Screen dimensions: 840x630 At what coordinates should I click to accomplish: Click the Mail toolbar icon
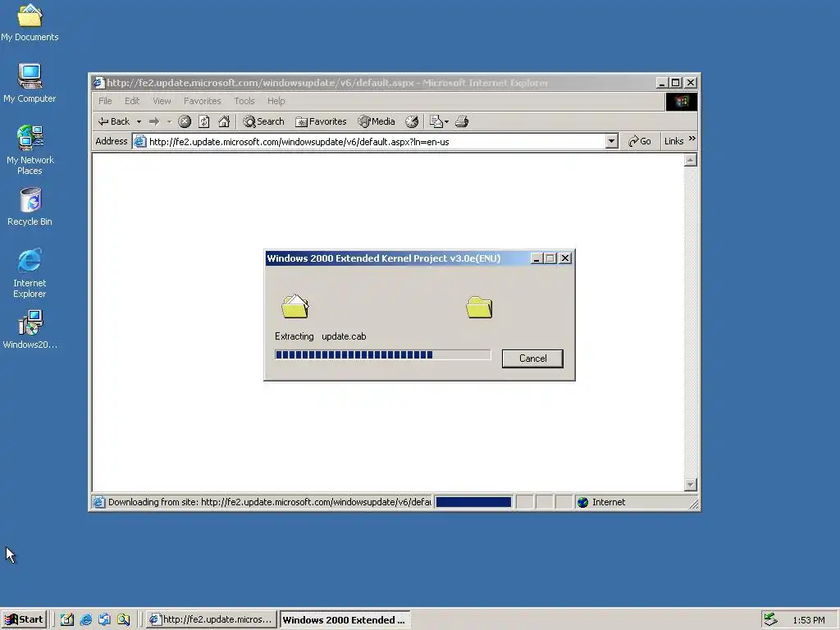(436, 121)
